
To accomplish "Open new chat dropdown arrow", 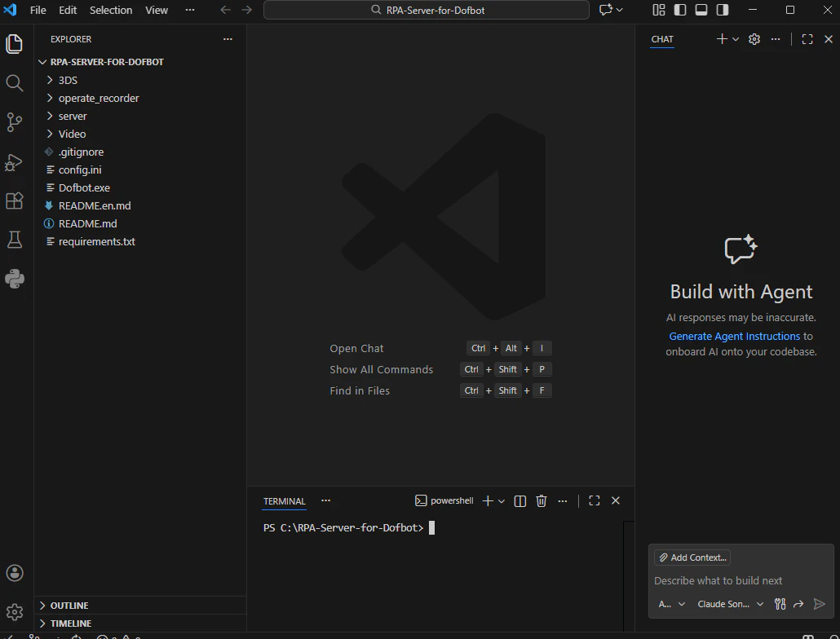I will pyautogui.click(x=736, y=39).
